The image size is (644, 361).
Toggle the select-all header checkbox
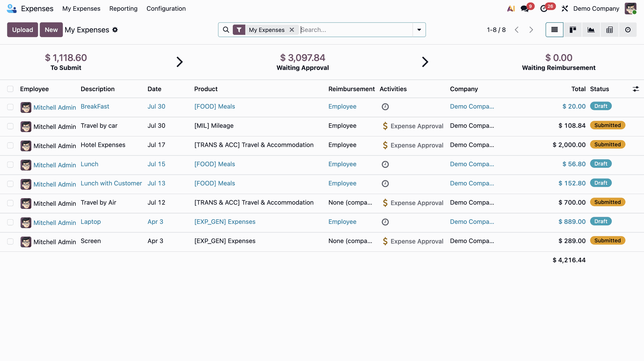click(x=10, y=89)
